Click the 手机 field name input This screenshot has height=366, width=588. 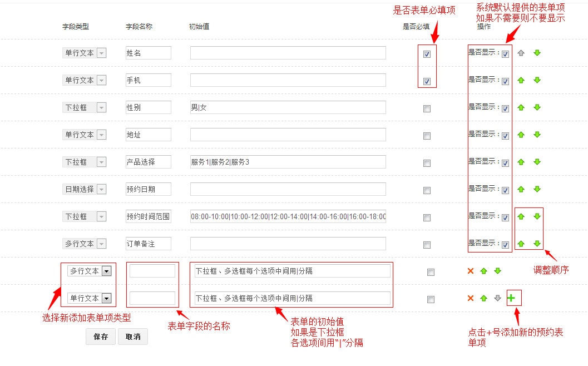point(149,80)
